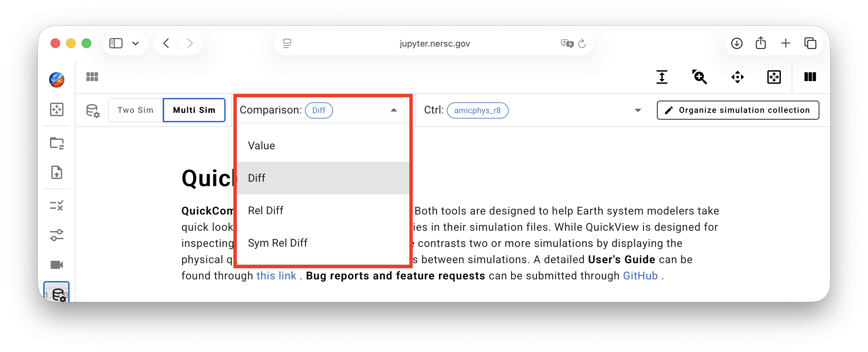Collapse the Comparison dropdown

[394, 110]
